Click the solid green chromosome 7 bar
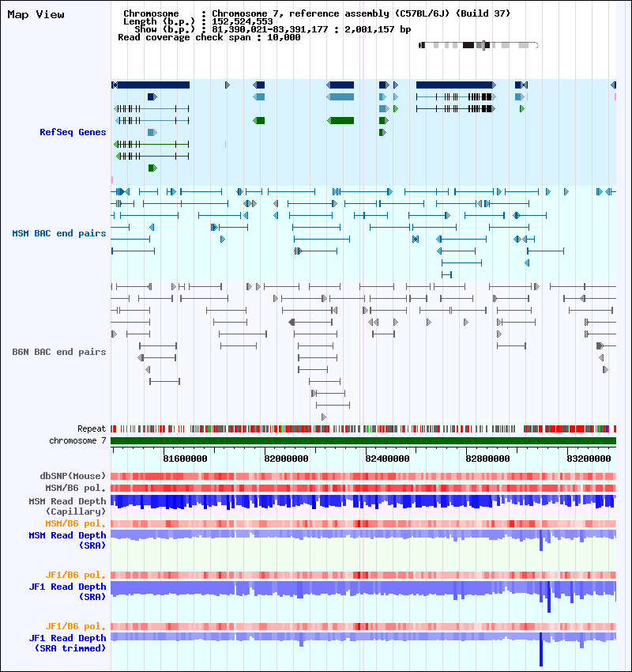 (363, 440)
